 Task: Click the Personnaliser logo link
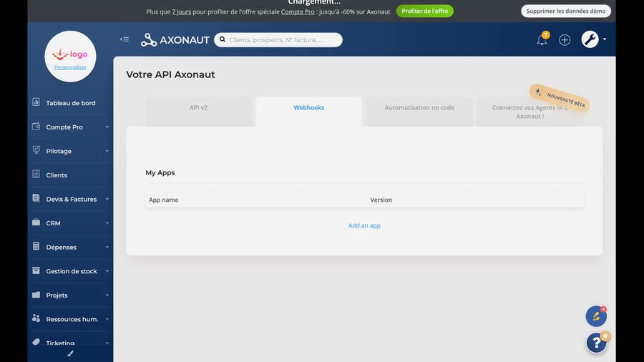[70, 67]
